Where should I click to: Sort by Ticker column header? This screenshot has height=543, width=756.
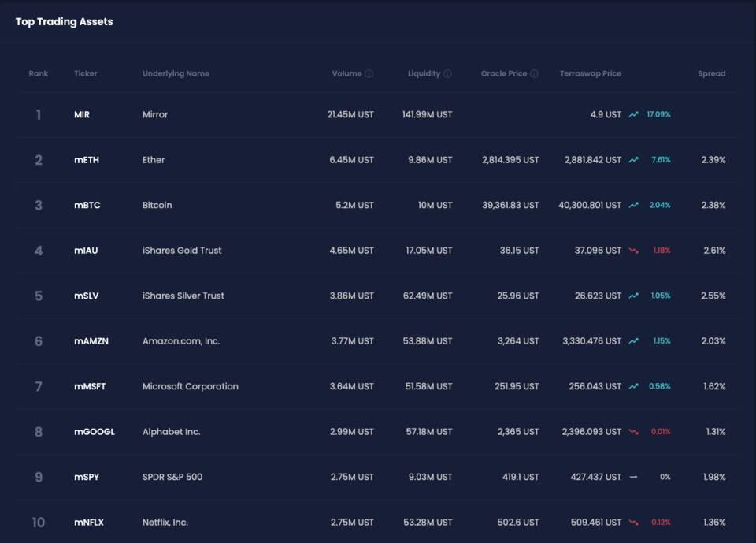86,74
